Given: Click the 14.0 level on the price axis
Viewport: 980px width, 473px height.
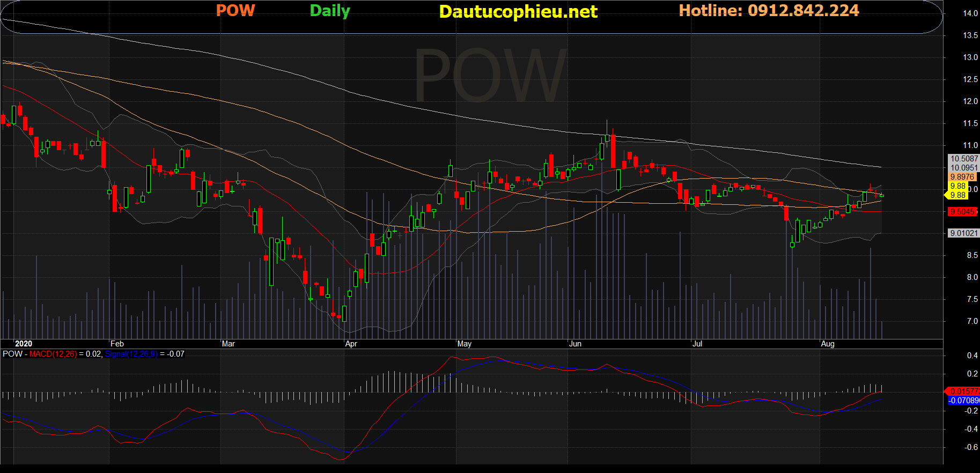Looking at the screenshot, I should [x=970, y=13].
